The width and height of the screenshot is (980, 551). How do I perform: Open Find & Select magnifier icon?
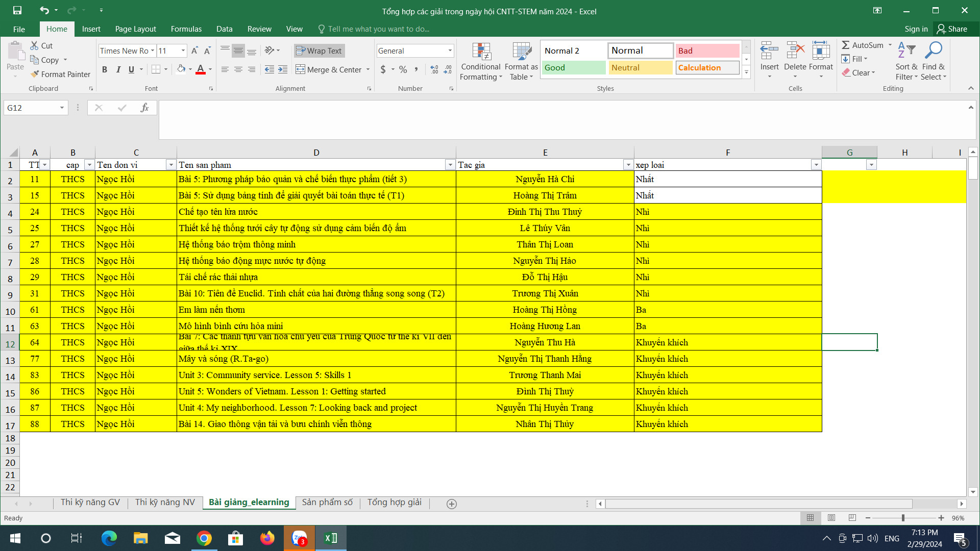(x=934, y=51)
